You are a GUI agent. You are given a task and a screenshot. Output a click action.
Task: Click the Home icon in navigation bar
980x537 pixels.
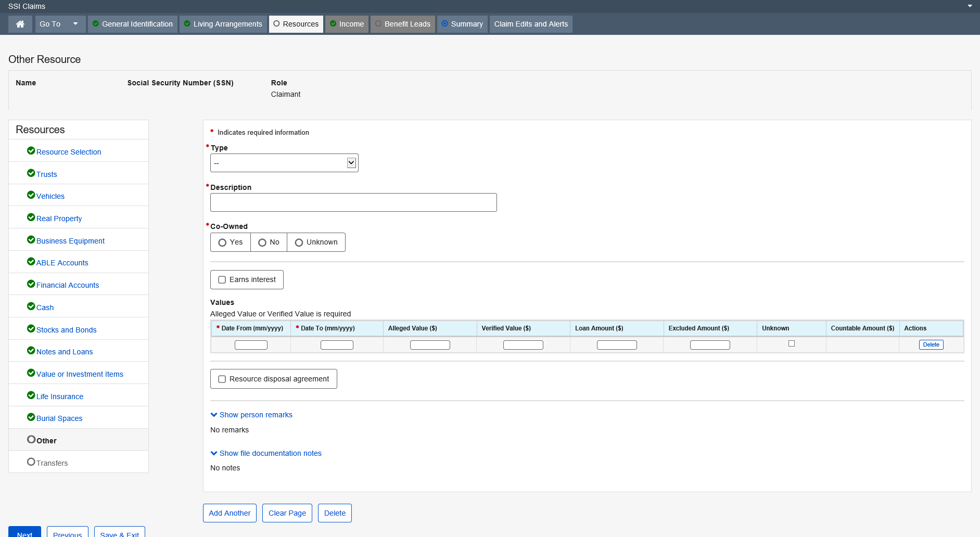pyautogui.click(x=20, y=24)
